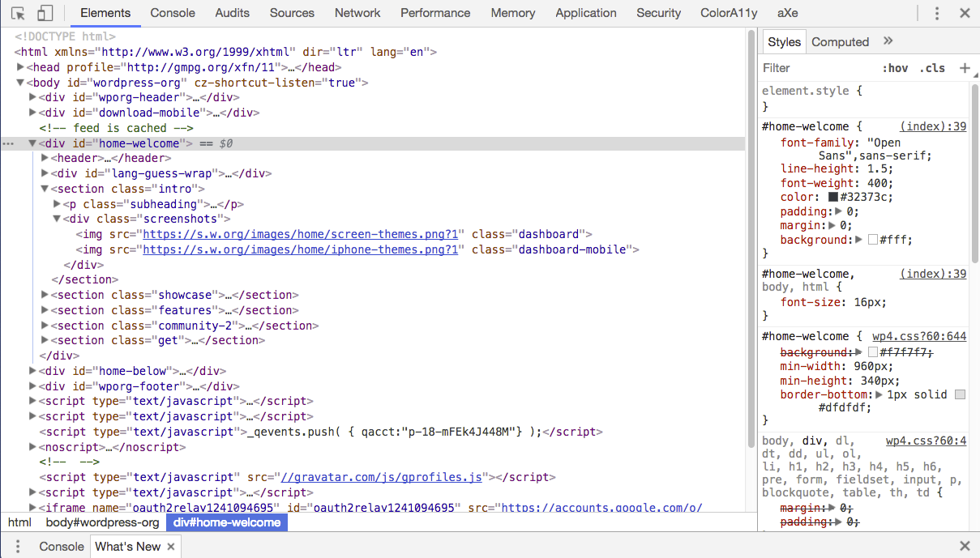Expand the header element in DOM tree
The height and width of the screenshot is (558, 980).
coord(44,158)
